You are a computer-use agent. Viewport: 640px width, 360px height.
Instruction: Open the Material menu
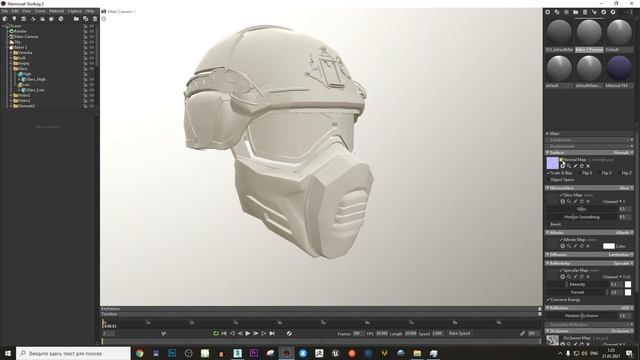(56, 11)
